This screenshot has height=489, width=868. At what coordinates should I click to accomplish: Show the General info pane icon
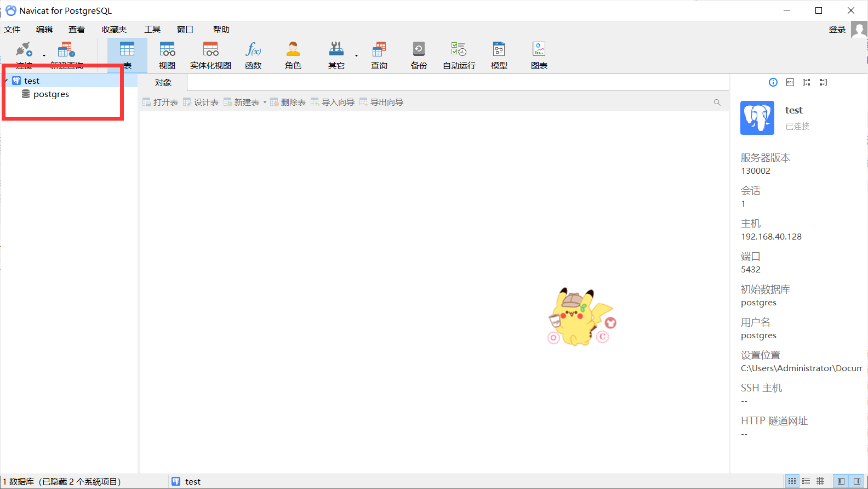tap(773, 82)
